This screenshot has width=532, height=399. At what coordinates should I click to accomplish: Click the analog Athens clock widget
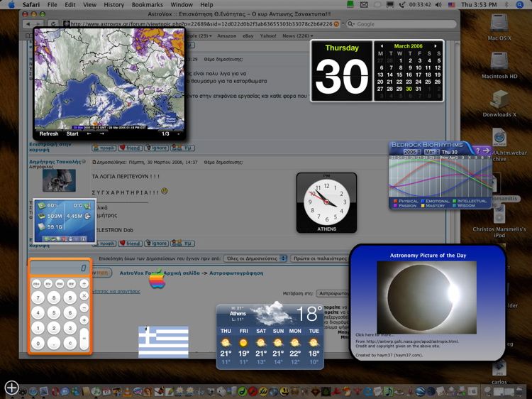326,203
